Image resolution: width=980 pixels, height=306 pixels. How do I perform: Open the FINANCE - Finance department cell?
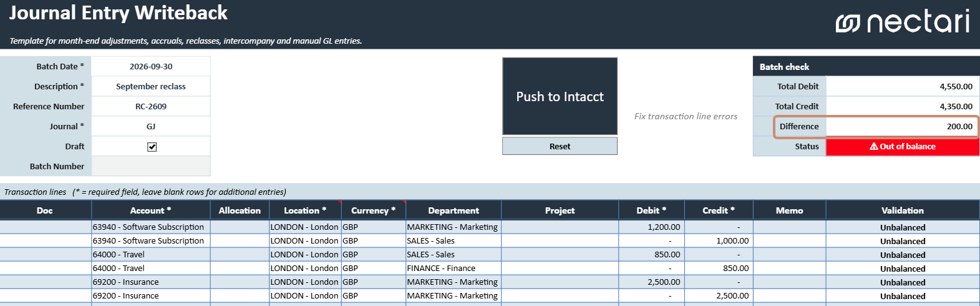[454, 268]
